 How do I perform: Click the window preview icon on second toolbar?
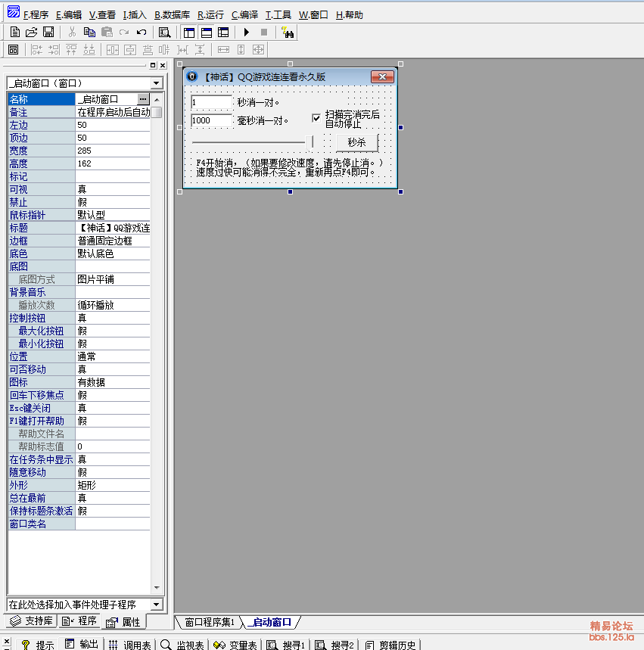(14, 50)
